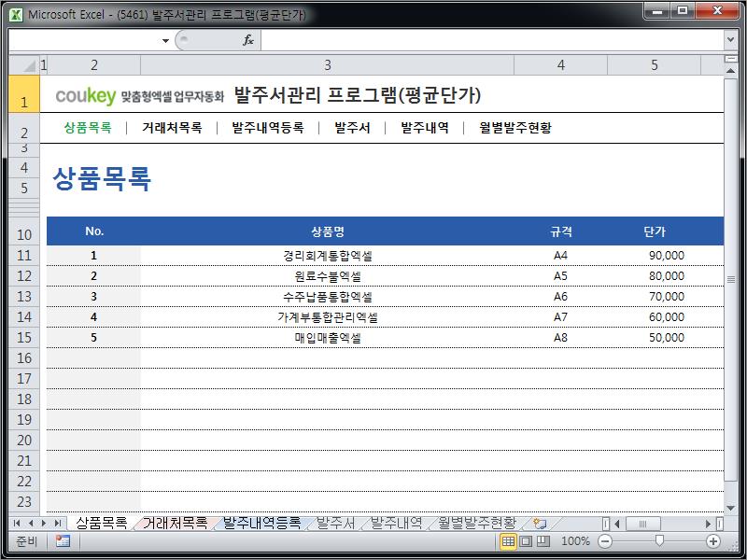
Task: Click vertical scrollbar down arrow
Action: point(730,508)
